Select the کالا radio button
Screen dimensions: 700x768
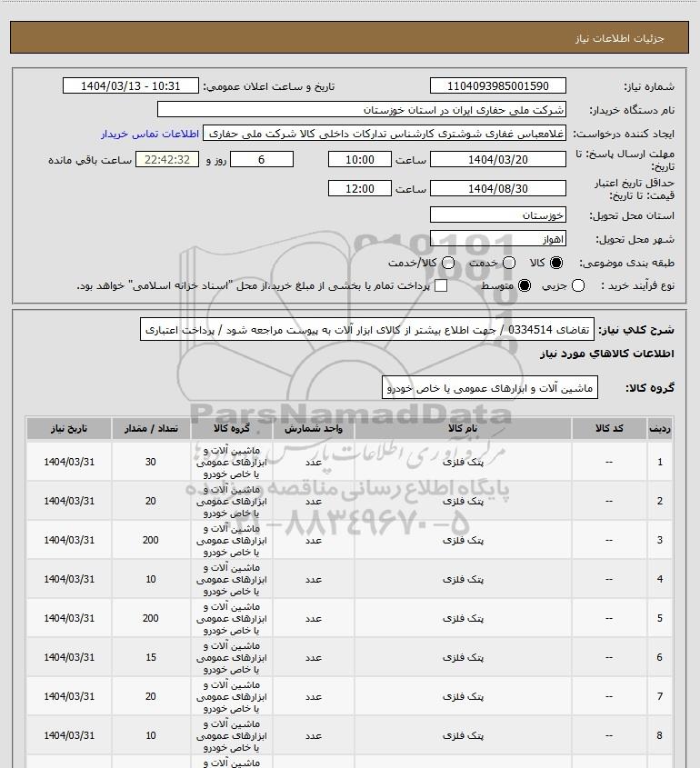click(x=556, y=263)
